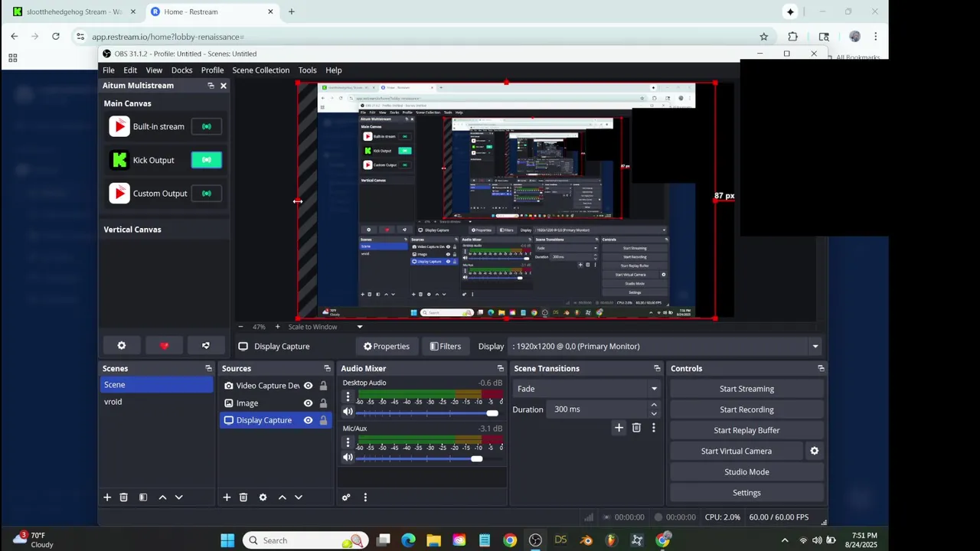The image size is (980, 551).
Task: Open source properties gear in Sources toolbar
Action: [x=263, y=497]
